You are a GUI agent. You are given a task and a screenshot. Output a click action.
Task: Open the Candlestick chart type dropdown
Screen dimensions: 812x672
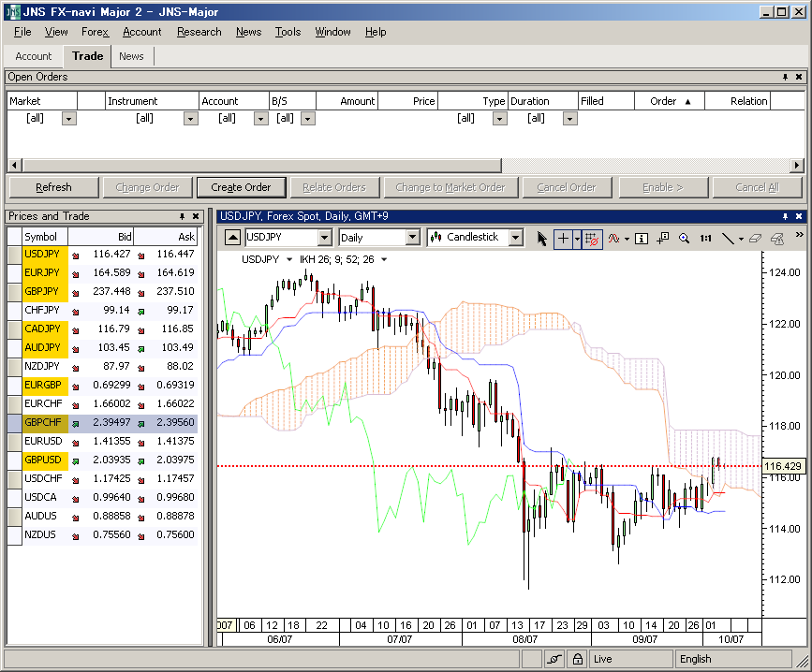[x=515, y=238]
